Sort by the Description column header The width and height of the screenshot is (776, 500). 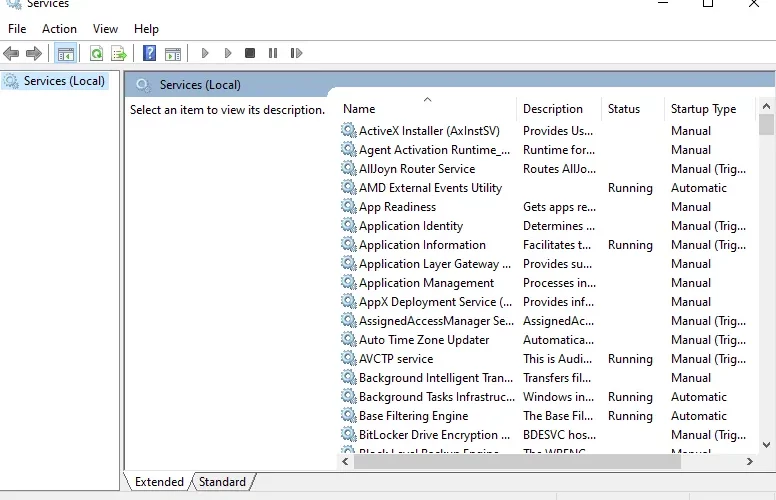[x=553, y=109]
